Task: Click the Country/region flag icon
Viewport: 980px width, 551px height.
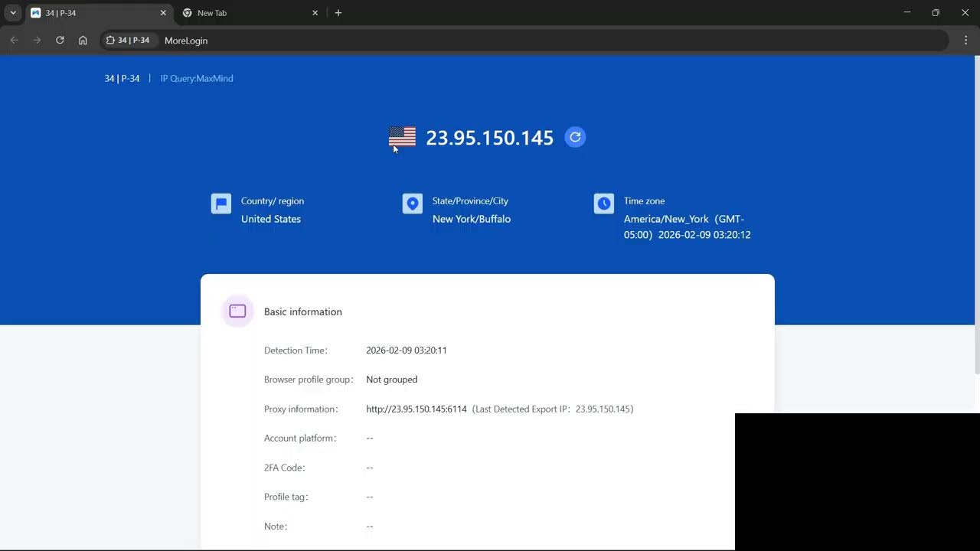Action: pyautogui.click(x=221, y=204)
